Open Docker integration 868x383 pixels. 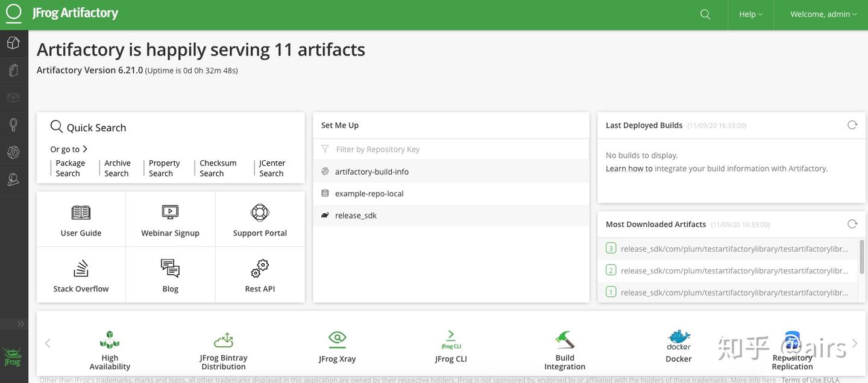(x=679, y=347)
